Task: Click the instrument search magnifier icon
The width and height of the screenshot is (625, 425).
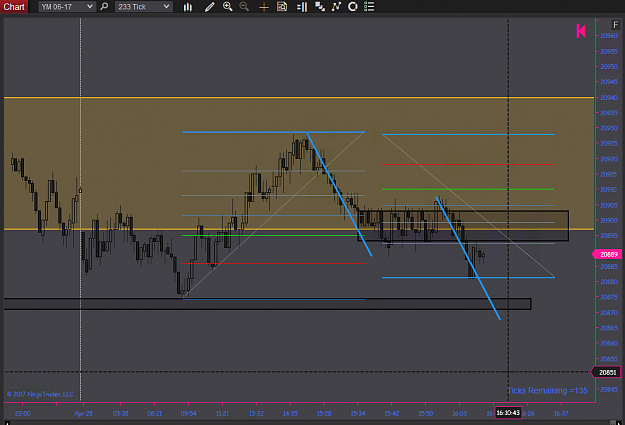Action: (104, 6)
